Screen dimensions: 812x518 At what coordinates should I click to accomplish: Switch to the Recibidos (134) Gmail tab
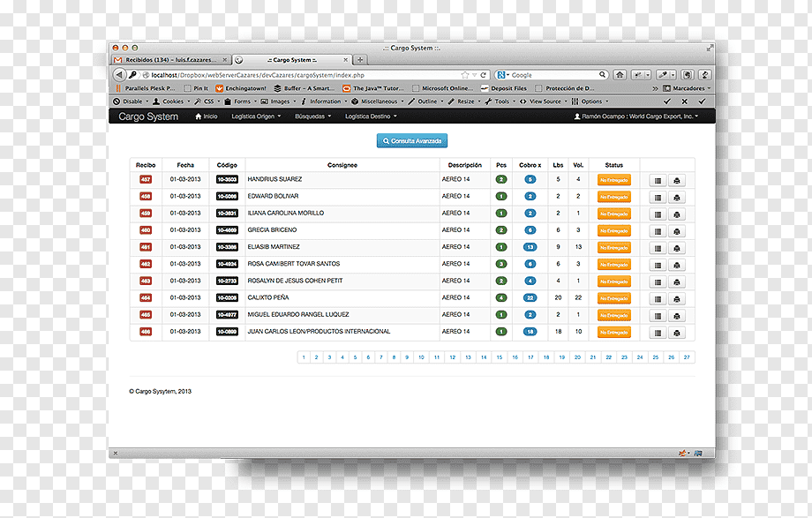tap(171, 60)
